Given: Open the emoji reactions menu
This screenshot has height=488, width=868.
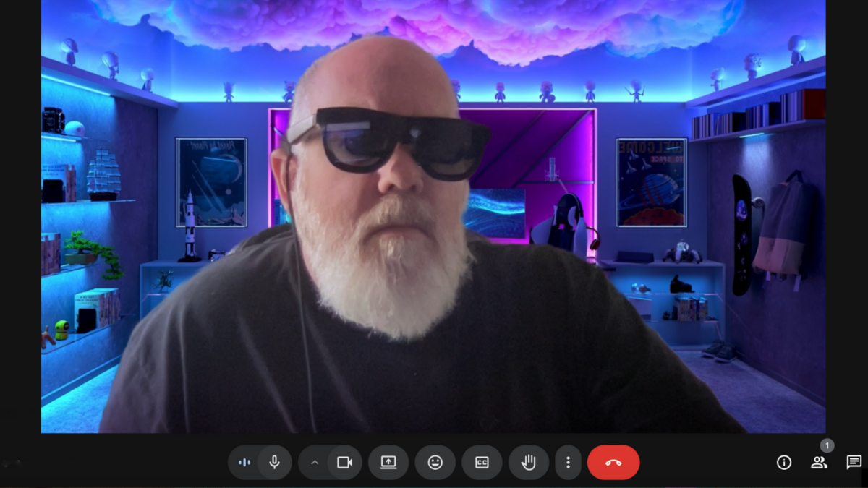Looking at the screenshot, I should pyautogui.click(x=435, y=463).
